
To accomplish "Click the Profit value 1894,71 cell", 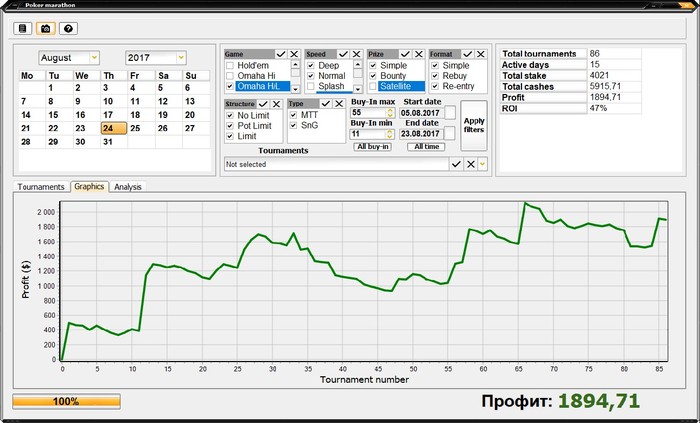I will [x=614, y=97].
